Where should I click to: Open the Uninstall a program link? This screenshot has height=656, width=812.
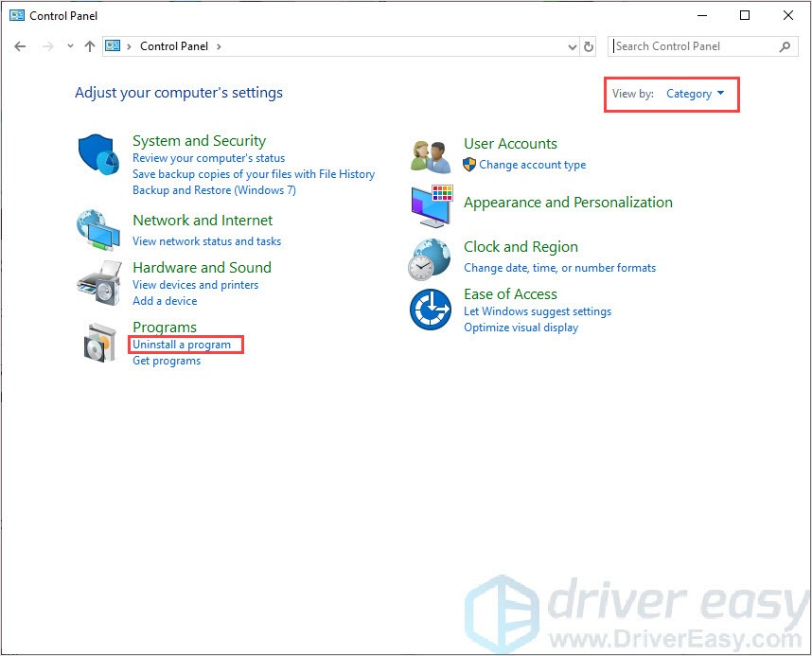pos(182,345)
